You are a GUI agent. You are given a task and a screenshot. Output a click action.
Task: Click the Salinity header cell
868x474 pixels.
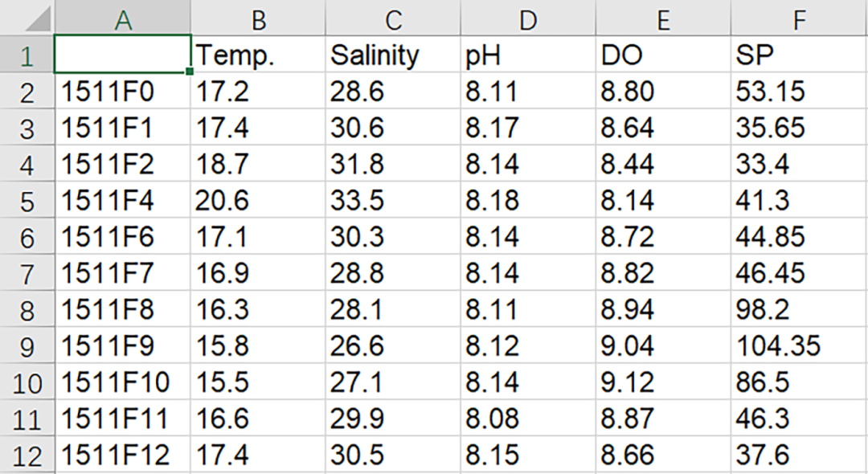[x=393, y=54]
